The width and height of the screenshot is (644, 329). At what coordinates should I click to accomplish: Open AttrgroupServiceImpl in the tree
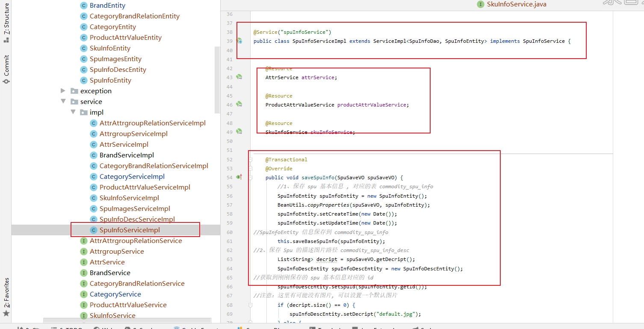click(133, 134)
